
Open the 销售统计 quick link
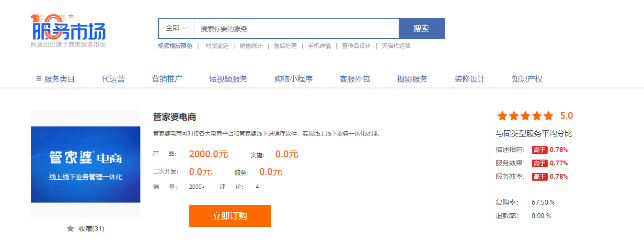(x=251, y=46)
